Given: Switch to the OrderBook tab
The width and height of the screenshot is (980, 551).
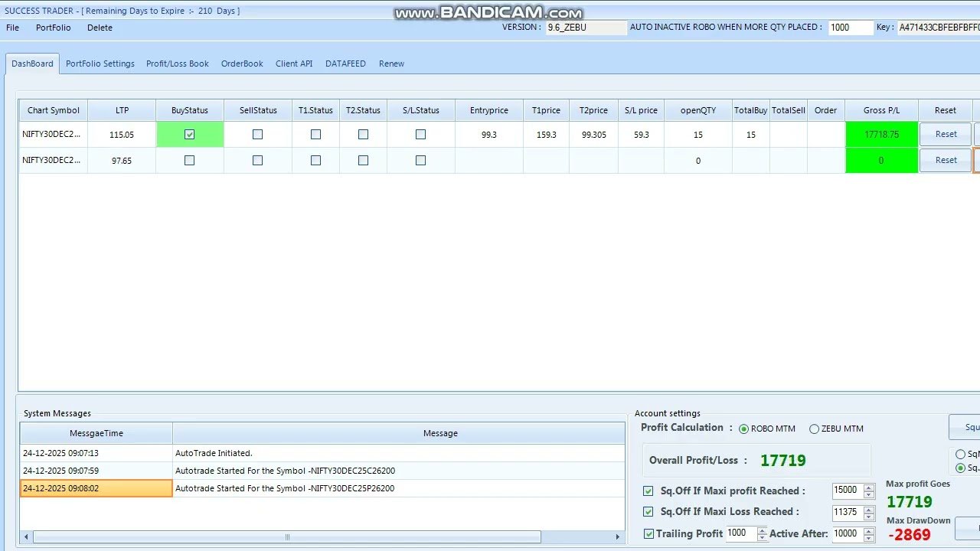Looking at the screenshot, I should click(x=242, y=64).
